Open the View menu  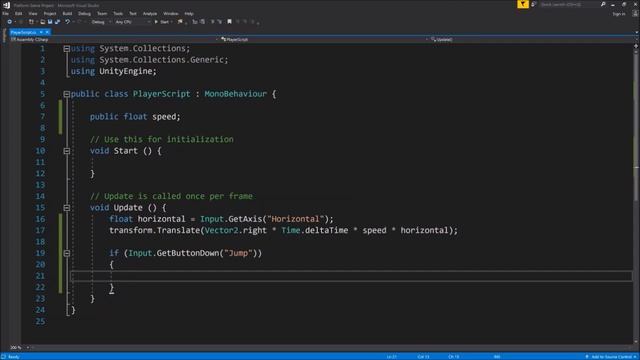[x=33, y=13]
